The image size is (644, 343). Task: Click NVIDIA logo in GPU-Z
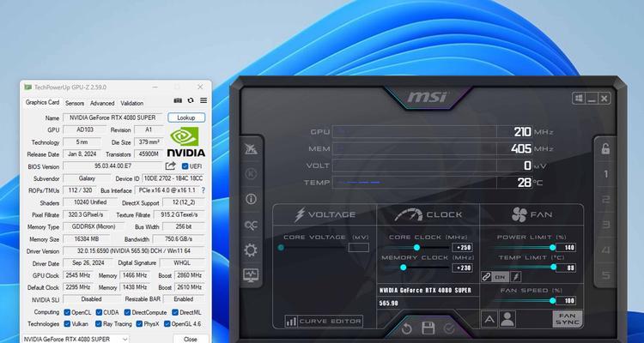[185, 141]
